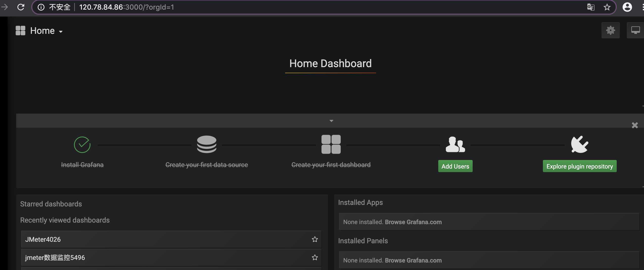Screen dimensions: 644x270
Task: Open the Home dashboard picker dropdown
Action: [47, 31]
